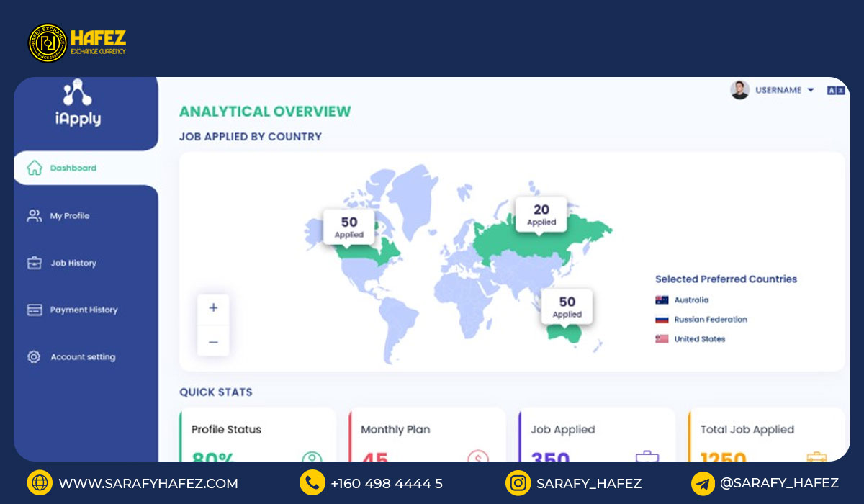Click the Payment History card icon
864x504 pixels.
click(34, 310)
